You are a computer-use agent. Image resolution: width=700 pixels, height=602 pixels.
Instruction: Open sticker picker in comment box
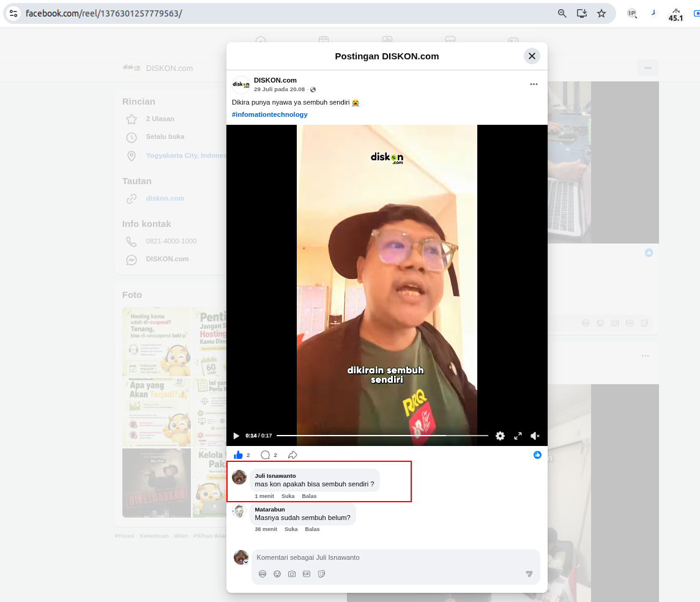[321, 574]
